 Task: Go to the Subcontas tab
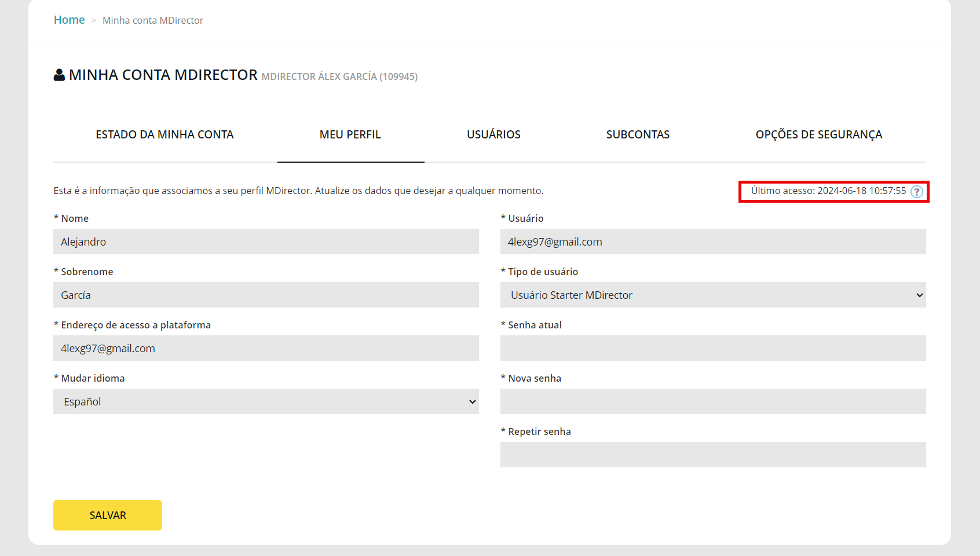pos(638,134)
